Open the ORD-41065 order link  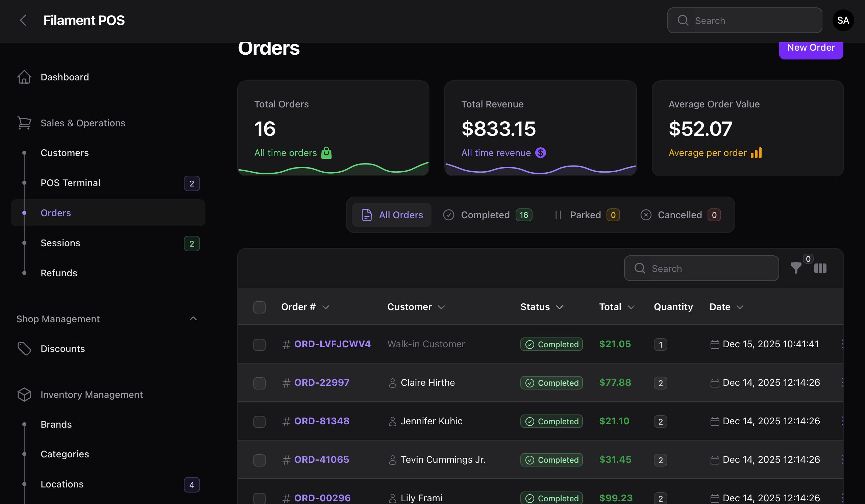tap(321, 459)
